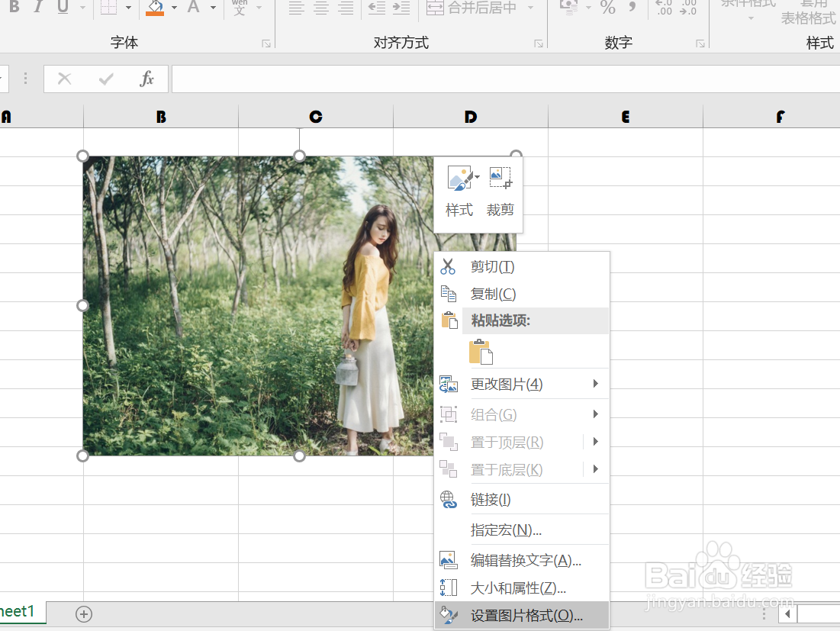
Task: Apply cell borders icon
Action: click(109, 7)
